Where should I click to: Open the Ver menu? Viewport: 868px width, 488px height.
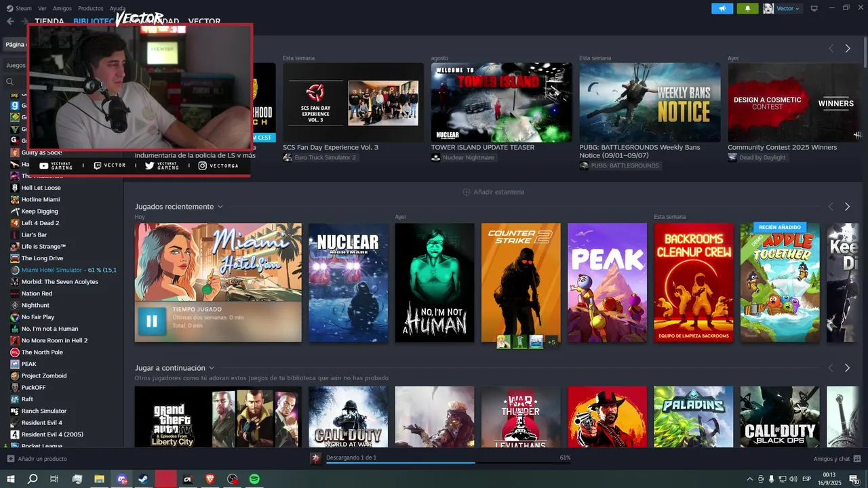[42, 8]
